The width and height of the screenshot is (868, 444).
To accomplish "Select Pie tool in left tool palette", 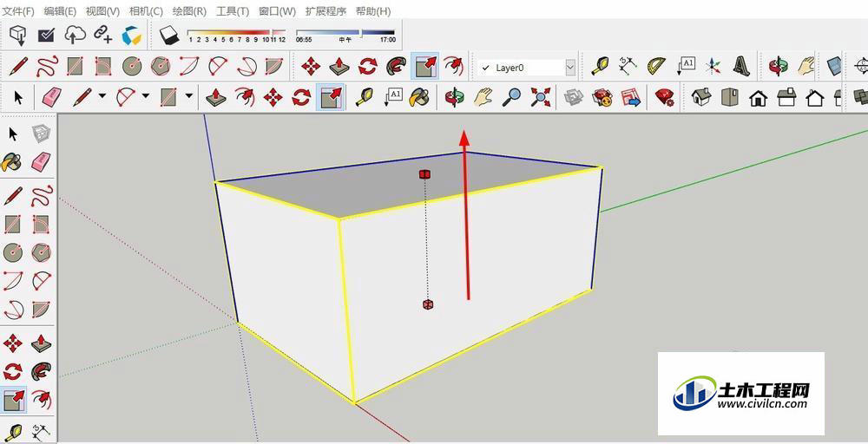I will tap(41, 309).
